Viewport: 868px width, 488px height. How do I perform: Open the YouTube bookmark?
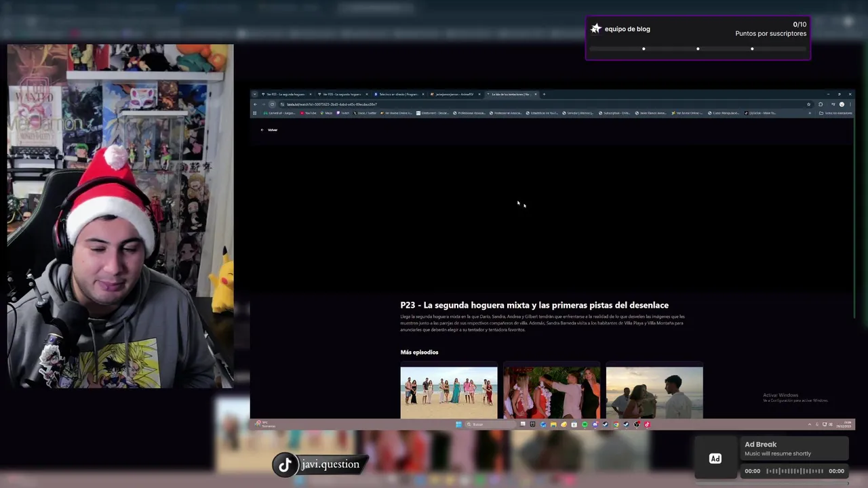[308, 113]
